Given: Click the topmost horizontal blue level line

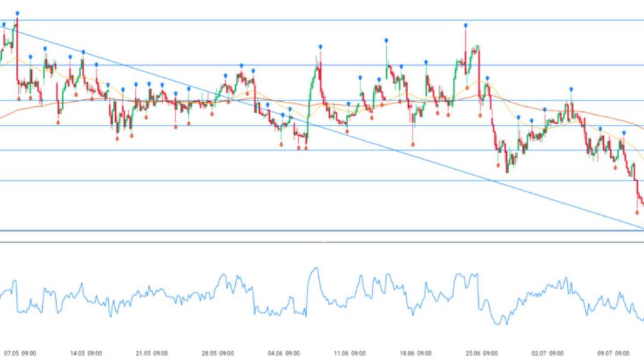Looking at the screenshot, I should pos(314,20).
